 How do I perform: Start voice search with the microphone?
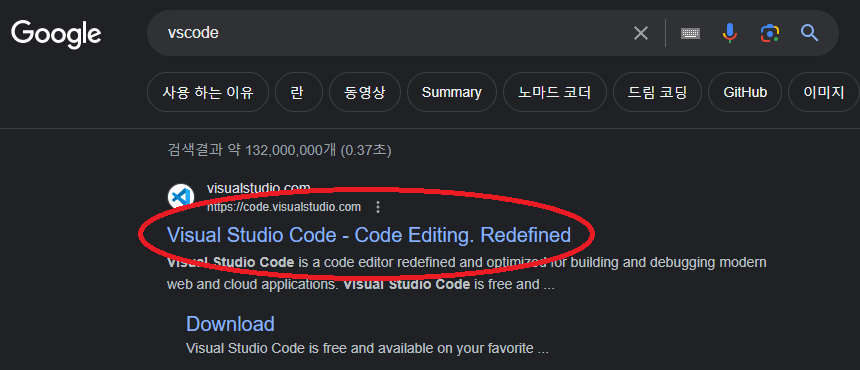pyautogui.click(x=729, y=33)
